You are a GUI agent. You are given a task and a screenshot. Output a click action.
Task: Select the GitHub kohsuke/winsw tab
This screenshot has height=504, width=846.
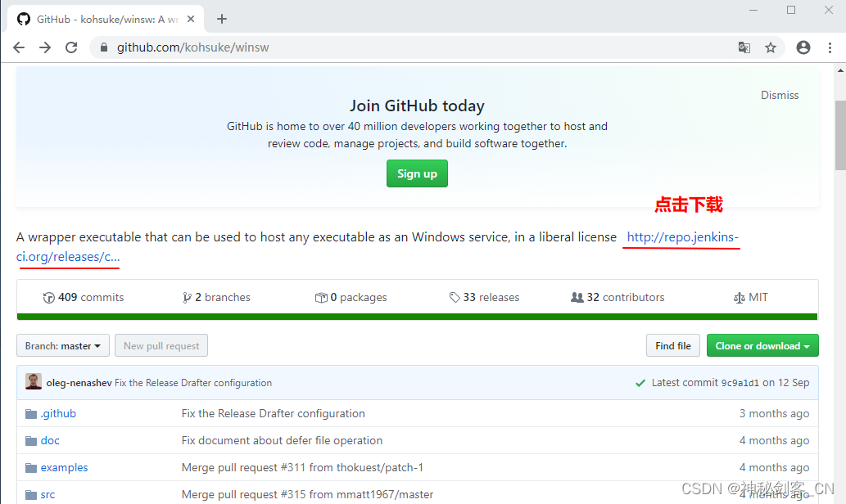coord(106,19)
